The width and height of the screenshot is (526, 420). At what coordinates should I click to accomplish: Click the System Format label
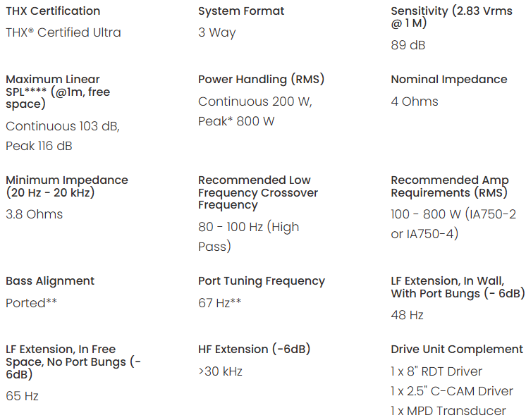coord(241,11)
